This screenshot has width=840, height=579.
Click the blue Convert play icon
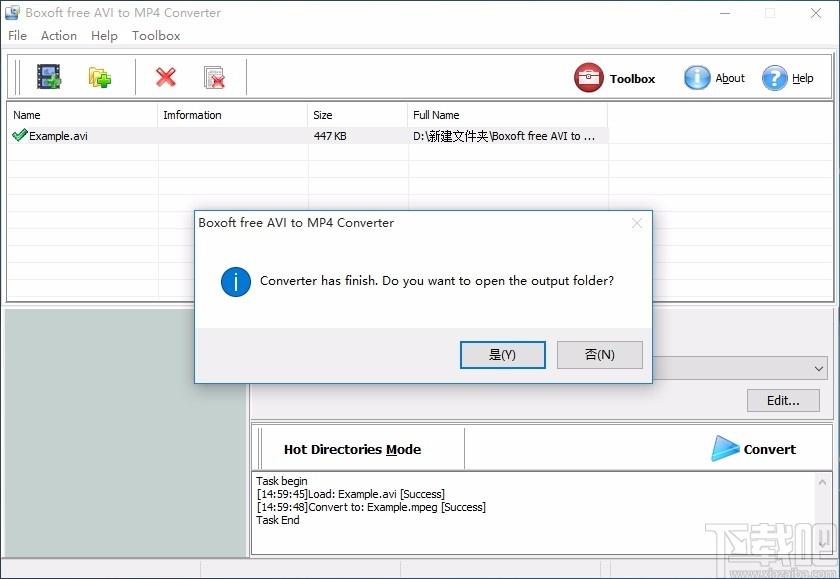tap(725, 448)
